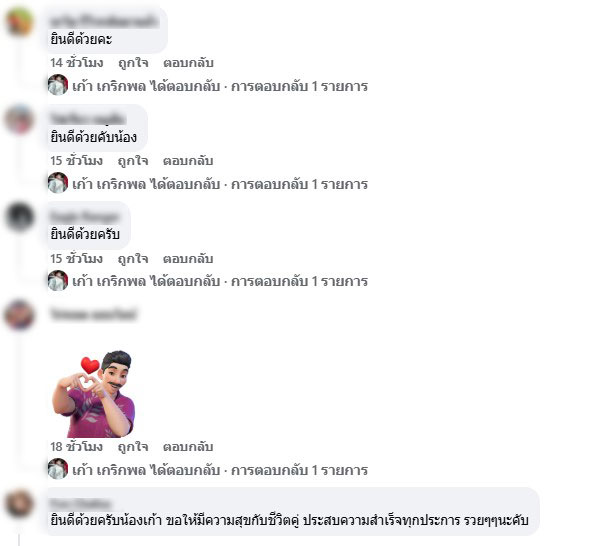Click replier avatar under the sticker comment
608x546 pixels.
point(58,469)
